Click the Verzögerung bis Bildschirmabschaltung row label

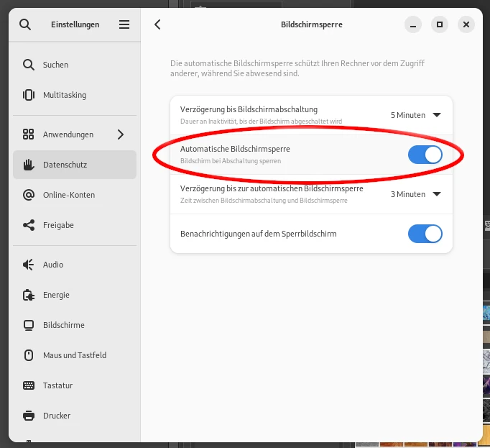[249, 109]
